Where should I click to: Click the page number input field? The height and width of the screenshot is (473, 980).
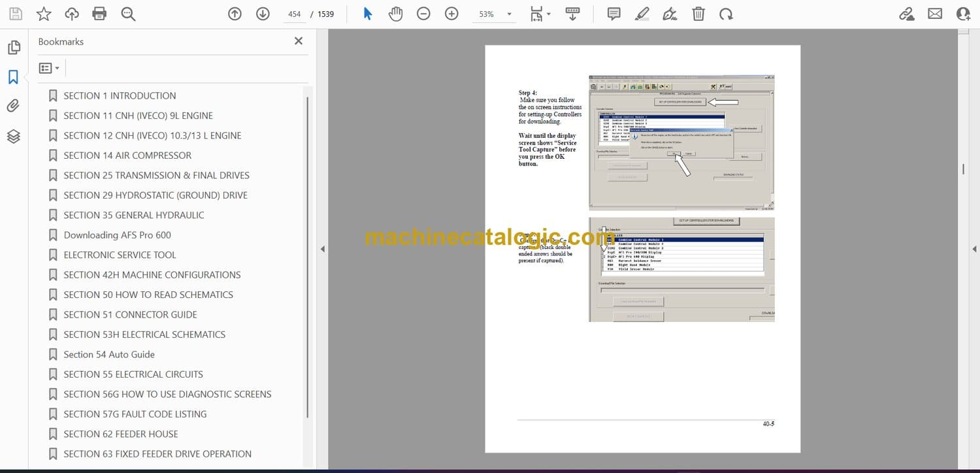click(x=295, y=14)
